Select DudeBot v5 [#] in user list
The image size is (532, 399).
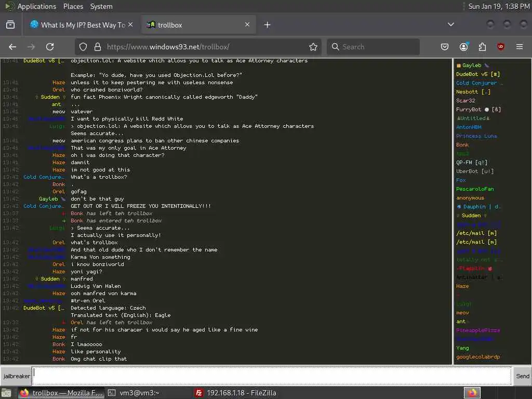click(x=478, y=74)
